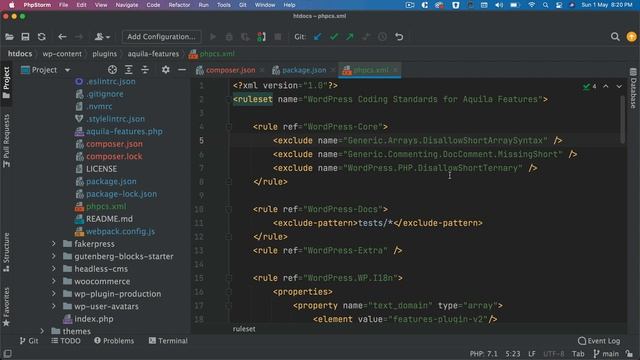Open the Git tool window button

click(x=29, y=341)
